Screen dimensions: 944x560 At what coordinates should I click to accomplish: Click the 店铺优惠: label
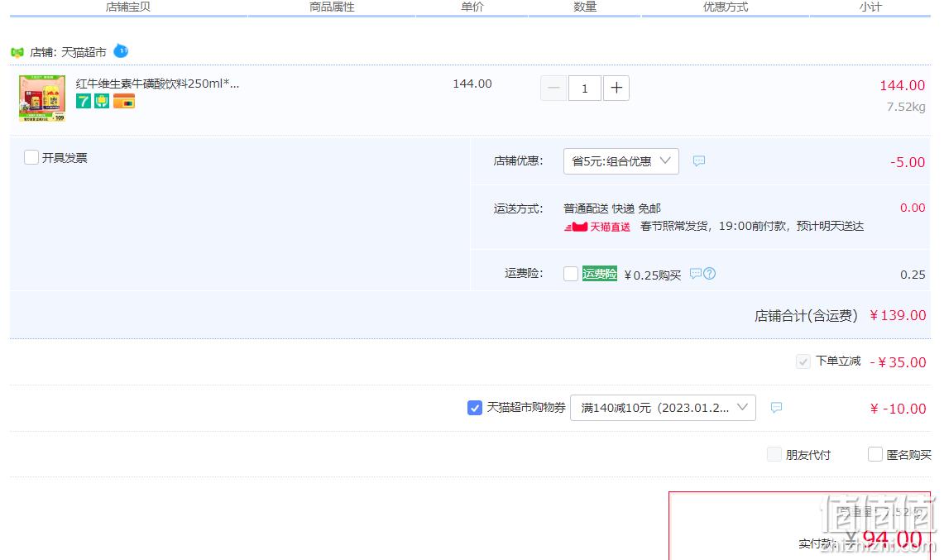pos(519,161)
